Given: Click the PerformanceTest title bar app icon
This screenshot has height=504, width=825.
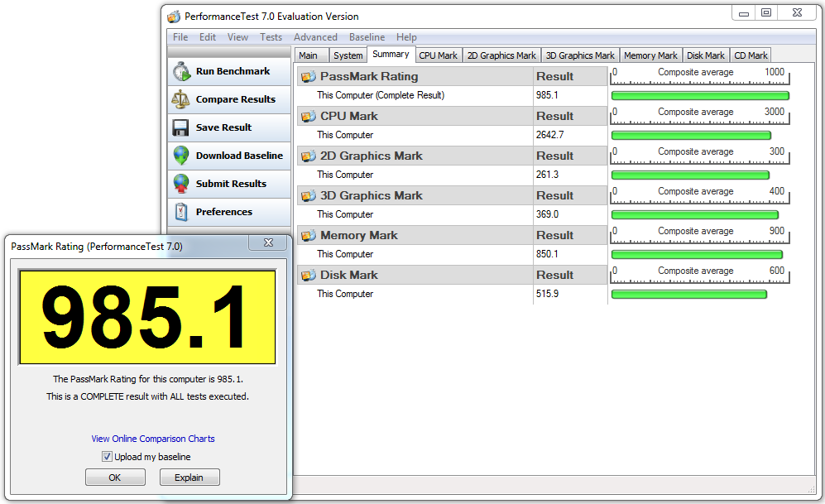Looking at the screenshot, I should 174,17.
